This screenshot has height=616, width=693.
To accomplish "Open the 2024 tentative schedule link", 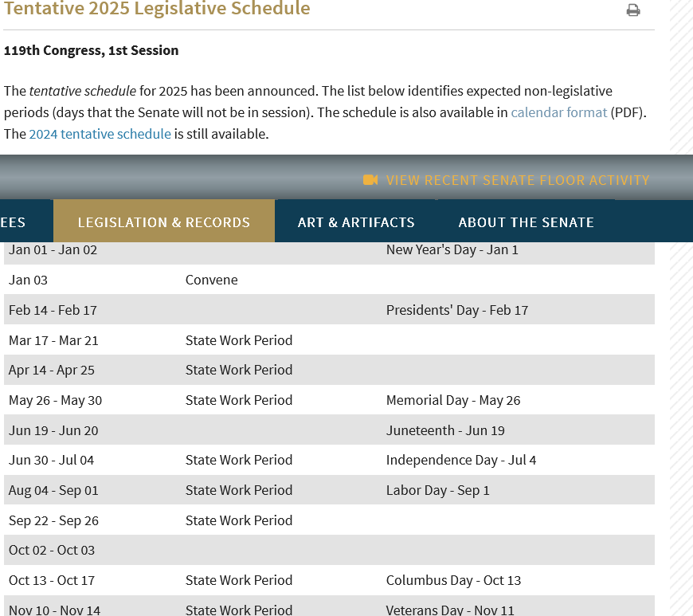I will [x=100, y=134].
